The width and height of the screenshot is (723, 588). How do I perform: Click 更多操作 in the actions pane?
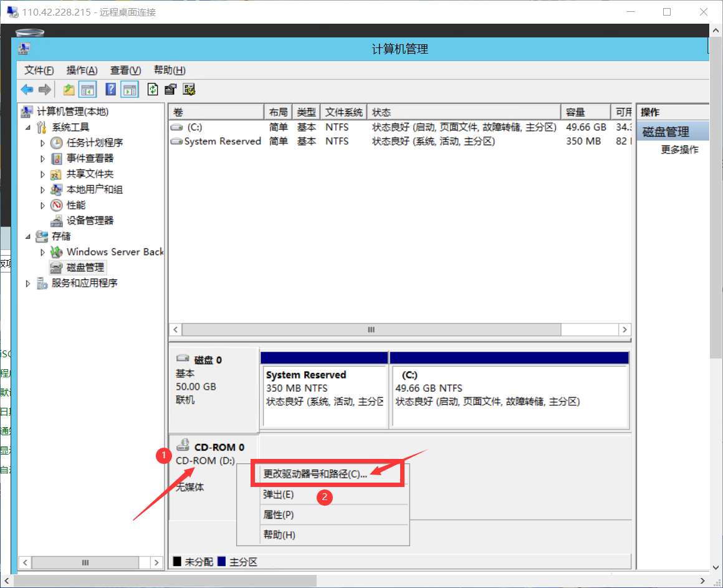pos(679,150)
